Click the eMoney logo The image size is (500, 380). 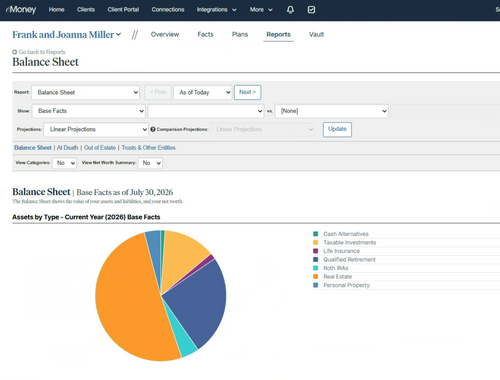click(21, 9)
